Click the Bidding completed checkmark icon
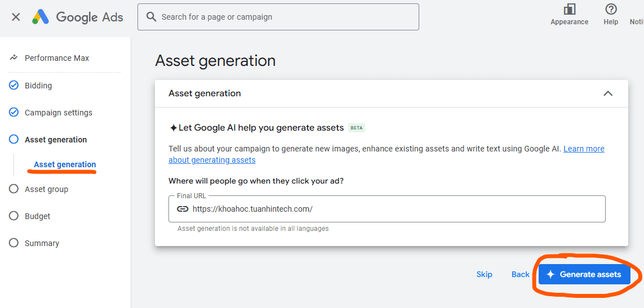 [14, 86]
